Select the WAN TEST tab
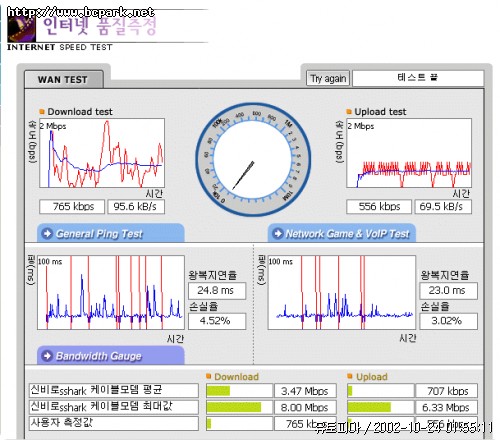 [x=63, y=80]
